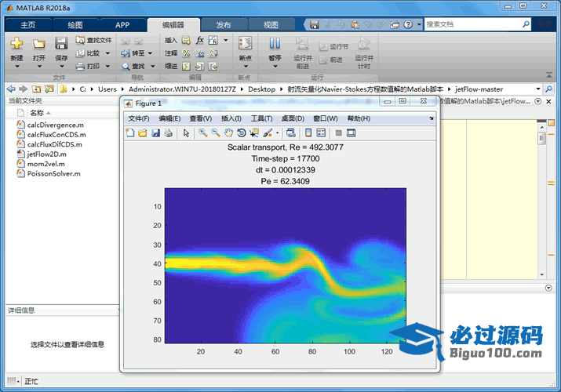The image size is (561, 392).
Task: Save the figure using the floppy icon
Action: 155,133
